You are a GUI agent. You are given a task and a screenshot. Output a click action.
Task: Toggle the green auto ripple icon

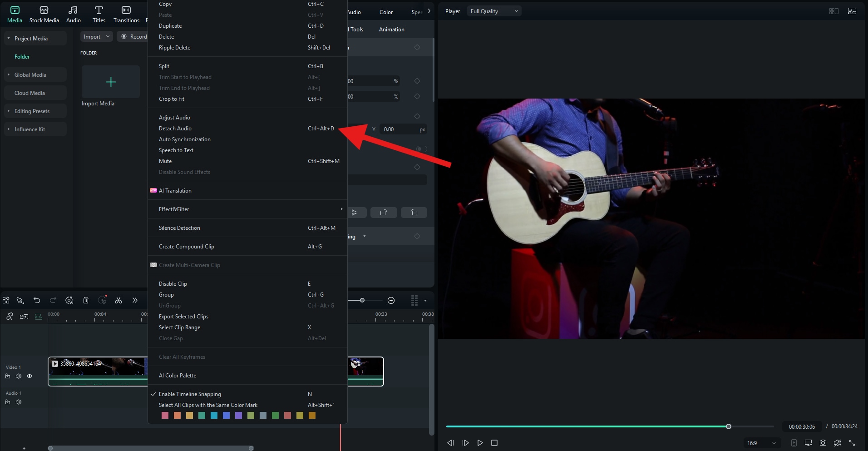39,317
